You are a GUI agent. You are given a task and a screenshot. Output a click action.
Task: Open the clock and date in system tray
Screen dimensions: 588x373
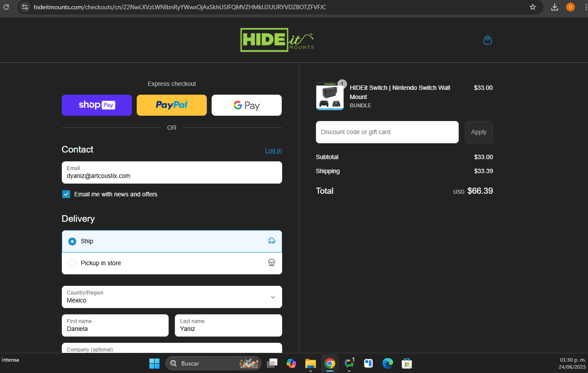point(572,363)
